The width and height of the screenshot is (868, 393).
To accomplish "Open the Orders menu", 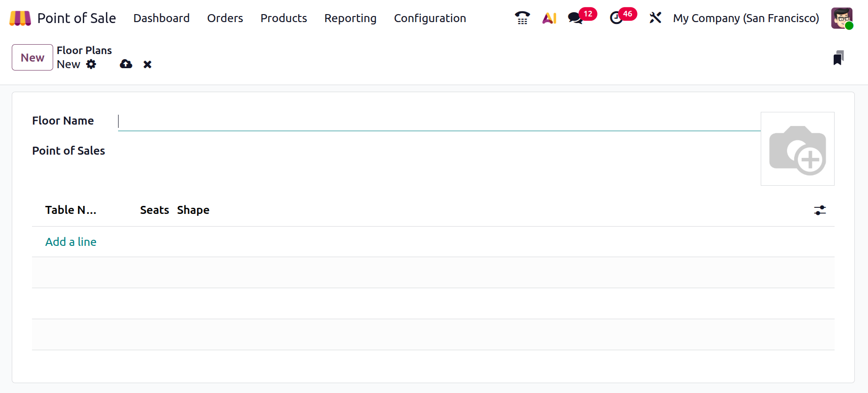I will point(225,18).
